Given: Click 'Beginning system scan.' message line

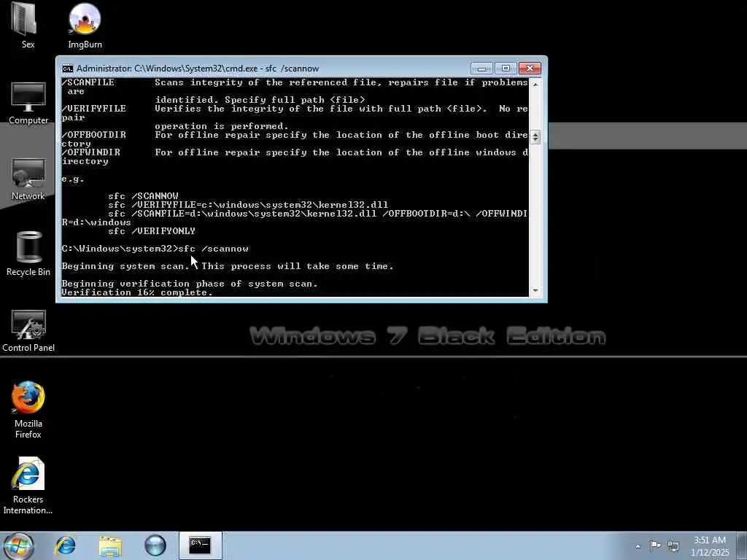Looking at the screenshot, I should click(228, 266).
